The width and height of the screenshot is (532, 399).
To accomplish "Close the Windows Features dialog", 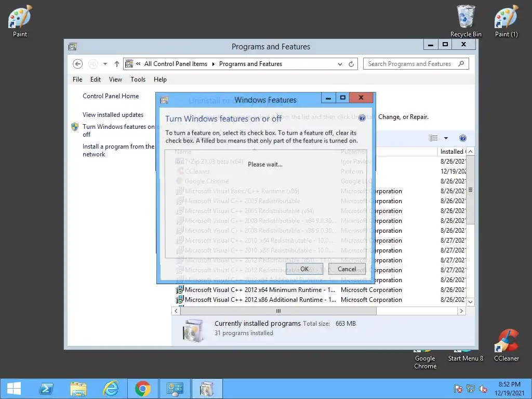I will point(361,98).
